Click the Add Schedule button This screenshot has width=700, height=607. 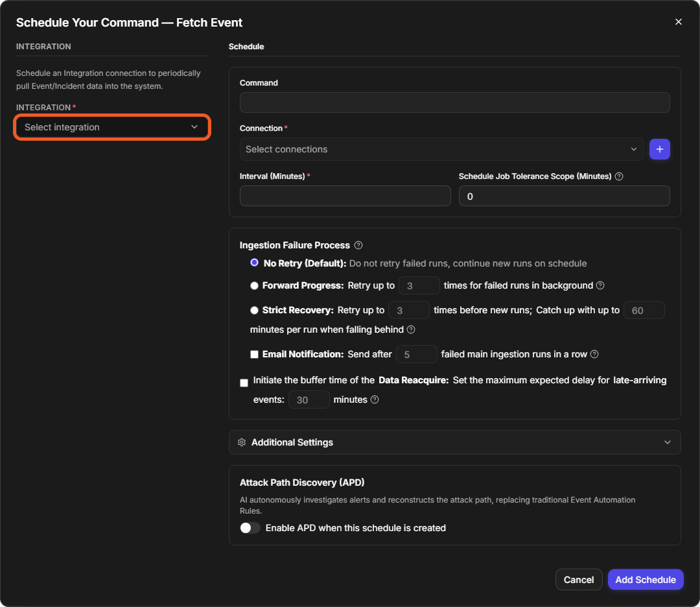tap(646, 580)
